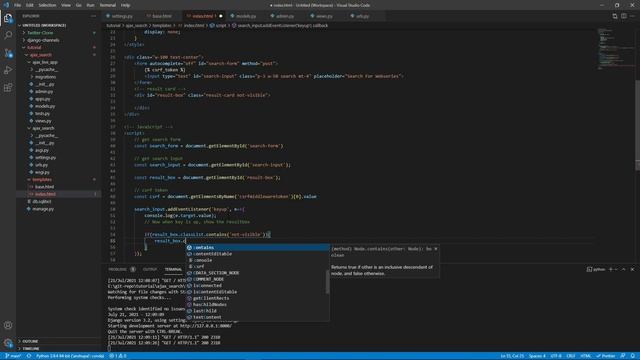Open Explorer panel more actions ellipsis
Viewport: 640px width, 360px height.
click(93, 16)
